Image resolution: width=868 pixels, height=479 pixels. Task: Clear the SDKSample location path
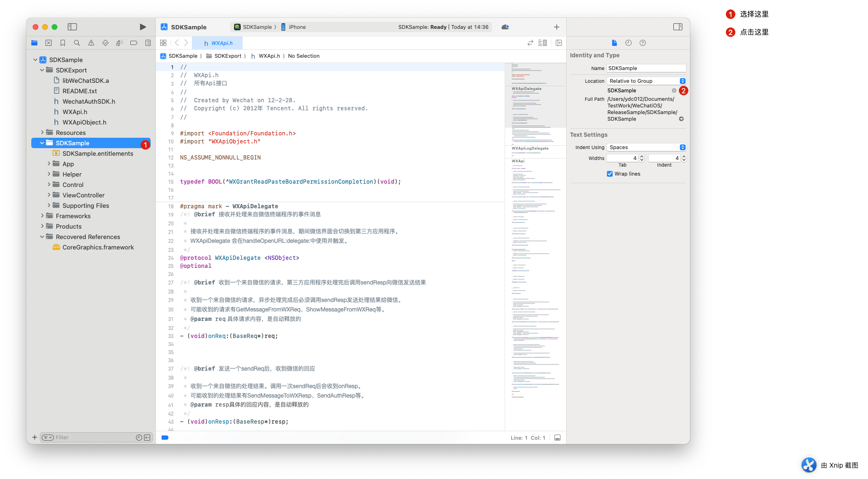674,90
